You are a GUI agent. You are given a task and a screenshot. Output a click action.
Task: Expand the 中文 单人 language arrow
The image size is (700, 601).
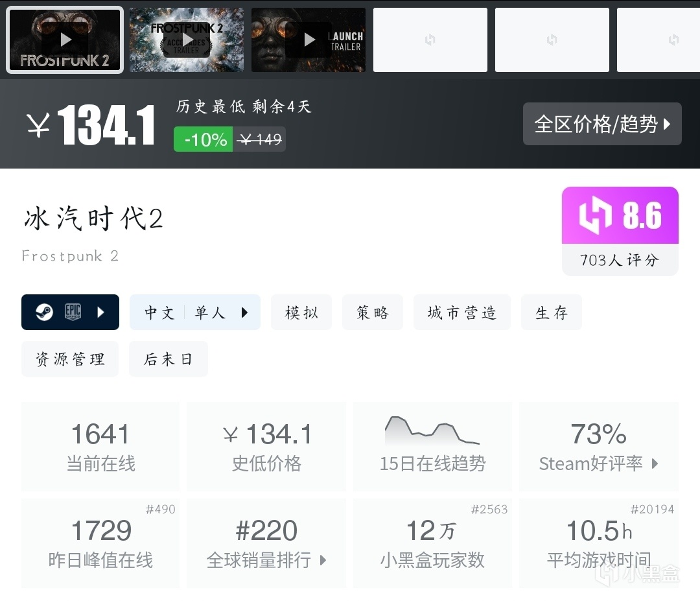pyautogui.click(x=244, y=312)
